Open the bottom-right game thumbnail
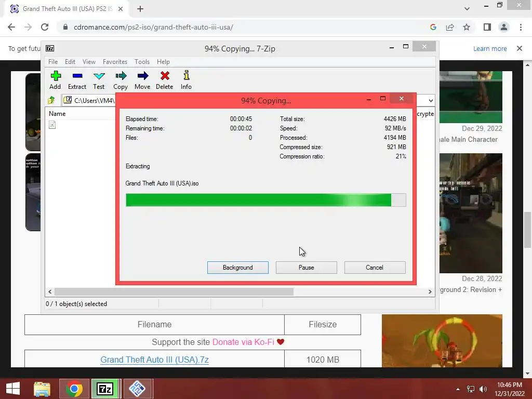 (x=442, y=341)
